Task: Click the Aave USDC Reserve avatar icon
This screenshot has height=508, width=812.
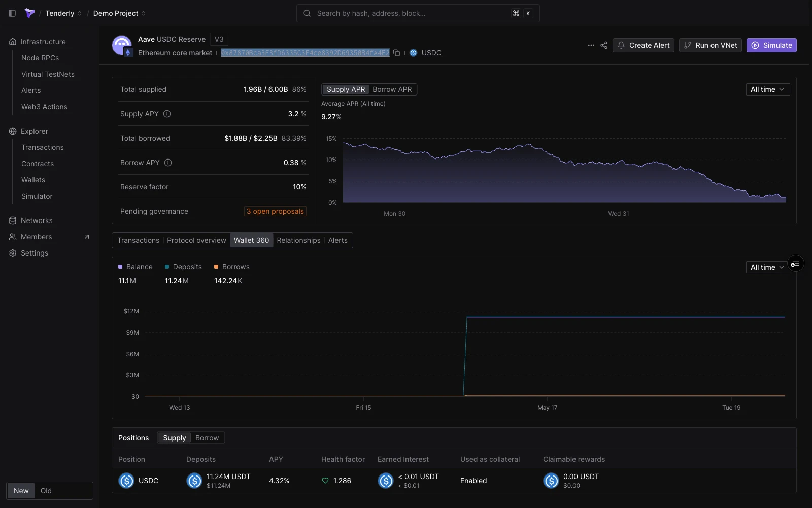Action: 122,46
